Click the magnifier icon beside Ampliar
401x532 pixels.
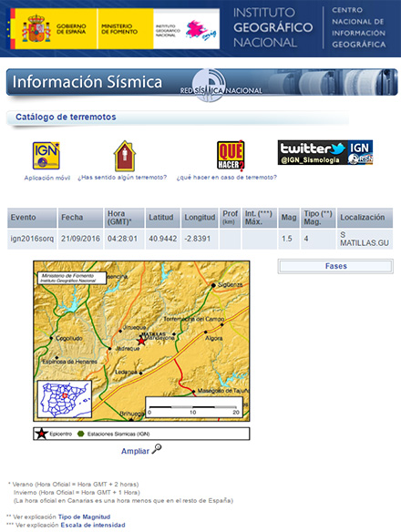click(x=157, y=449)
